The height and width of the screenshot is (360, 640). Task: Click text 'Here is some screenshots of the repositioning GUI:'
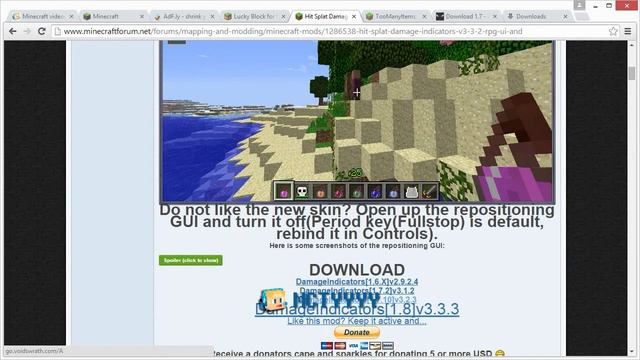tap(357, 246)
